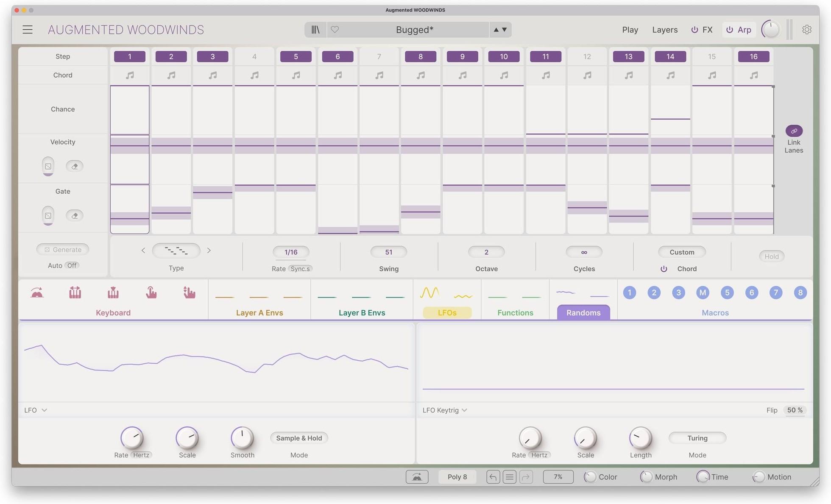831x504 pixels.
Task: Enable arpeggiator step 7
Action: click(379, 56)
